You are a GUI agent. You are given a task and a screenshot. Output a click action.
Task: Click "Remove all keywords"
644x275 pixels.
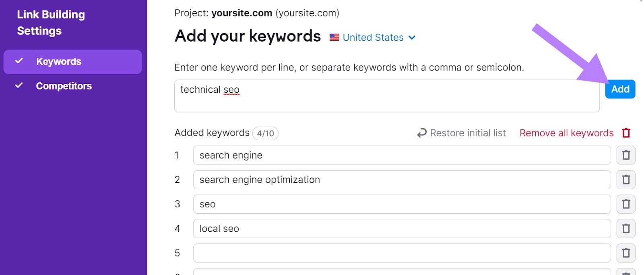click(566, 133)
